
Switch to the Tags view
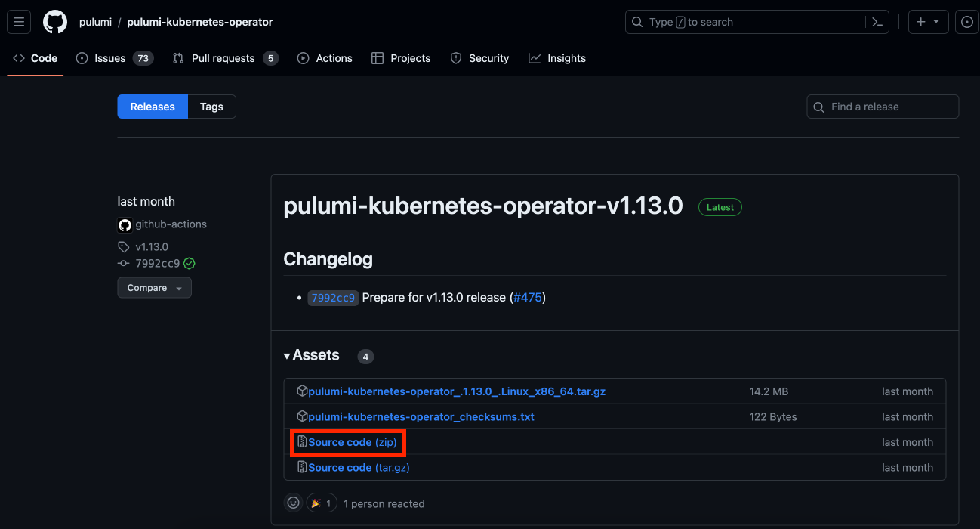click(211, 107)
